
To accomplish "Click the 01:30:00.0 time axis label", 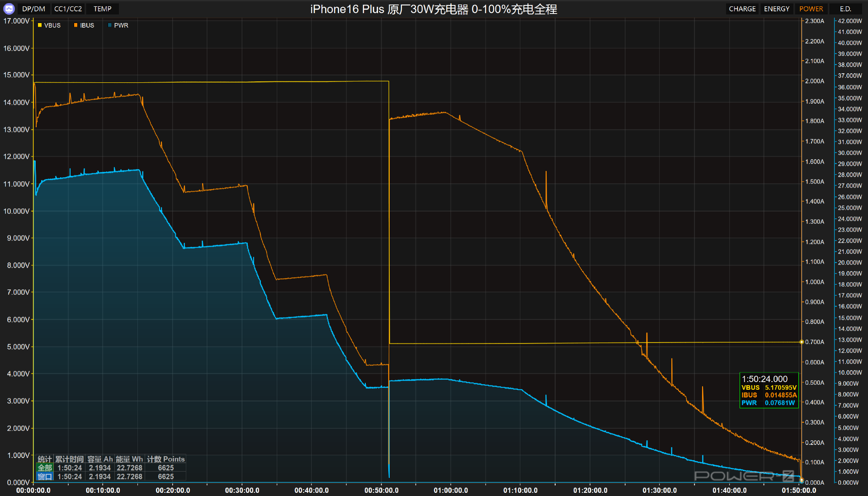I will (660, 490).
